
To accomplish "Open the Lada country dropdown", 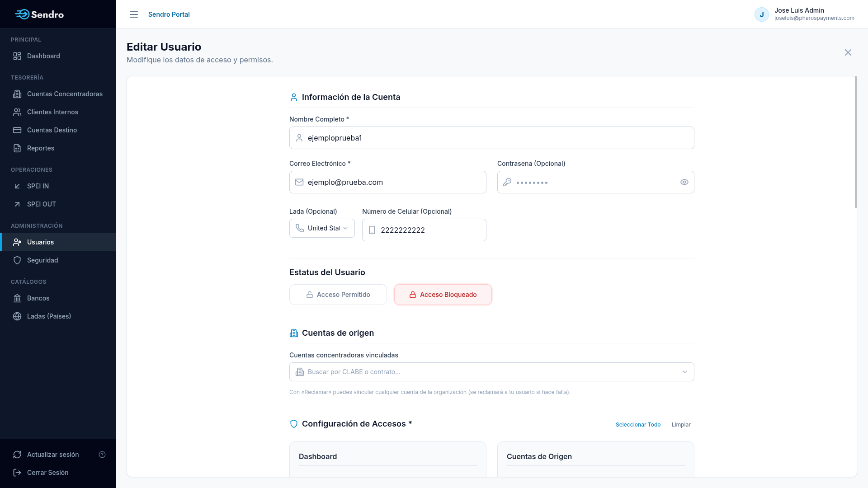I will pos(322,228).
